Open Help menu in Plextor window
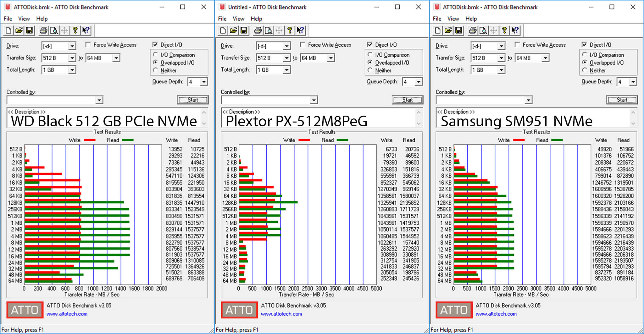The image size is (644, 334). tap(256, 19)
